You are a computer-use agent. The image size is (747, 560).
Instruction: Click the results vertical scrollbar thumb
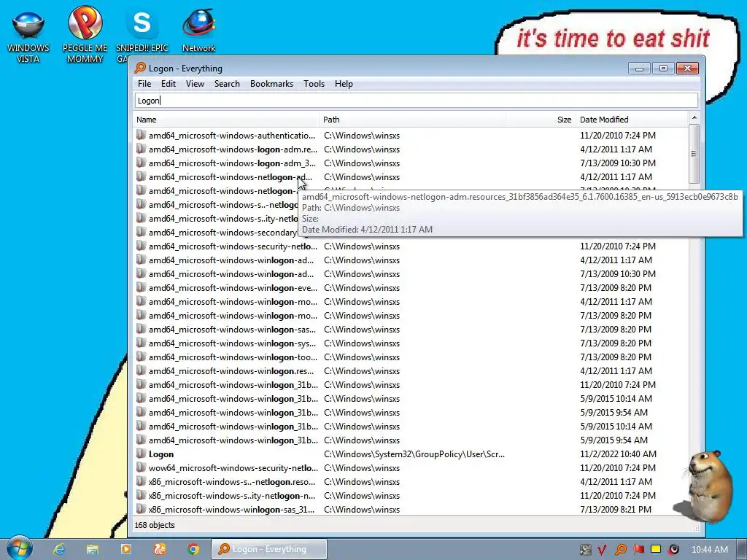694,154
